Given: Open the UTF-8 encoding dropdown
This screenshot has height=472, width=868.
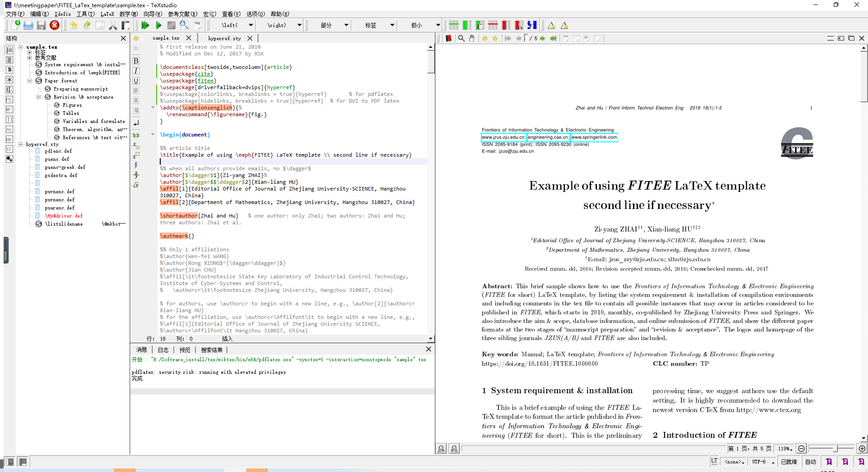Looking at the screenshot, I should [x=762, y=462].
